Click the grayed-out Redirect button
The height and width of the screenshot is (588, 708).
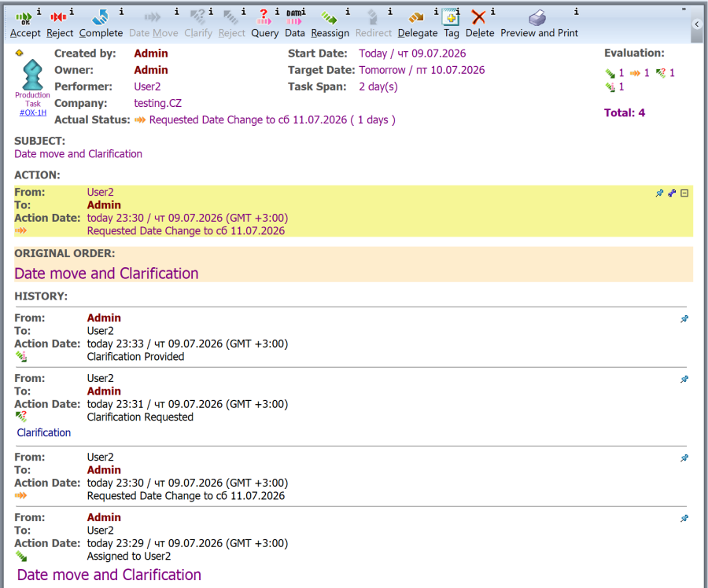(x=373, y=25)
